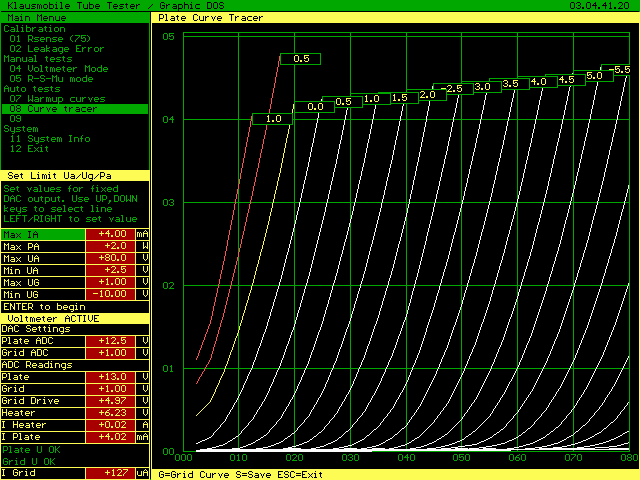Select the Max IA value field

click(112, 234)
